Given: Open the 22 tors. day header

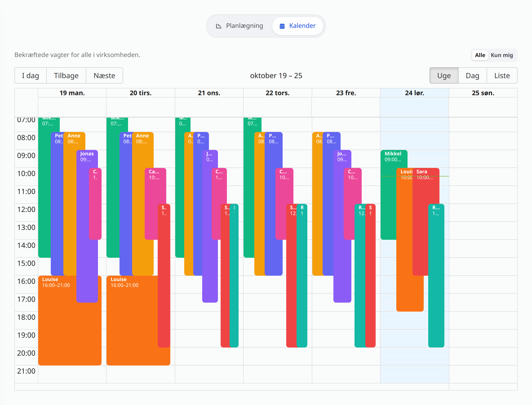Looking at the screenshot, I should tap(277, 93).
